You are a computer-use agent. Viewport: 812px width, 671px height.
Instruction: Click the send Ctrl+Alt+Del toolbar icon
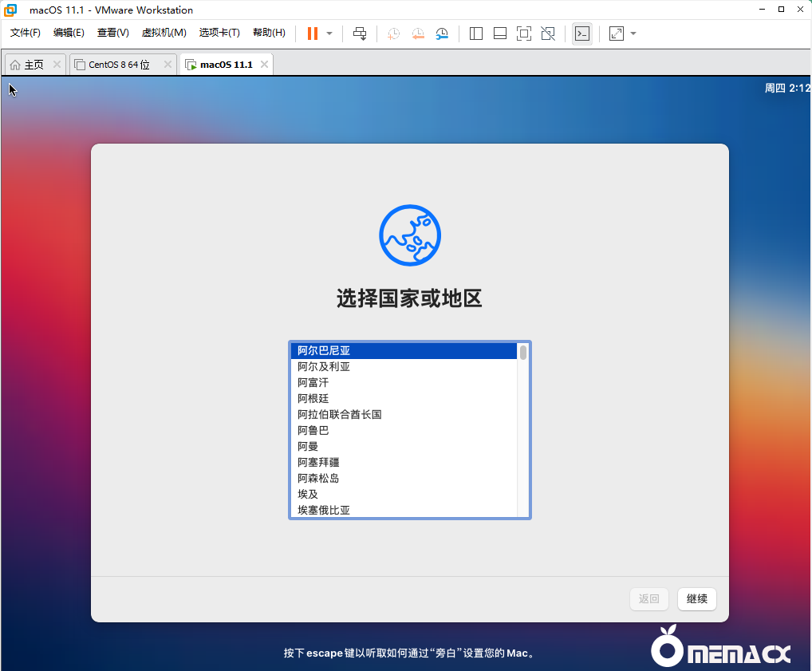[360, 34]
